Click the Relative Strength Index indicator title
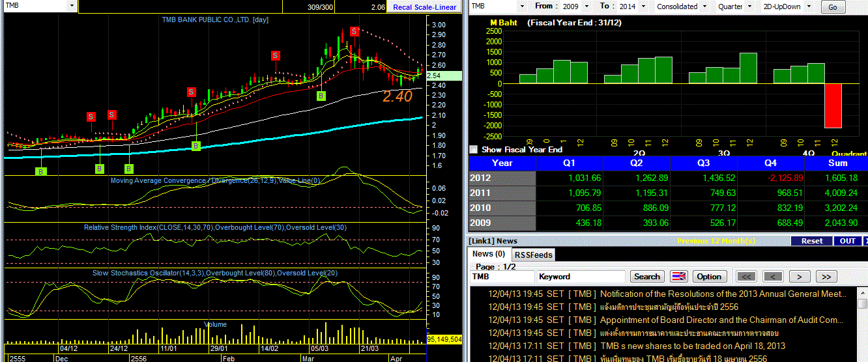The height and width of the screenshot is (362, 868). pyautogui.click(x=215, y=227)
